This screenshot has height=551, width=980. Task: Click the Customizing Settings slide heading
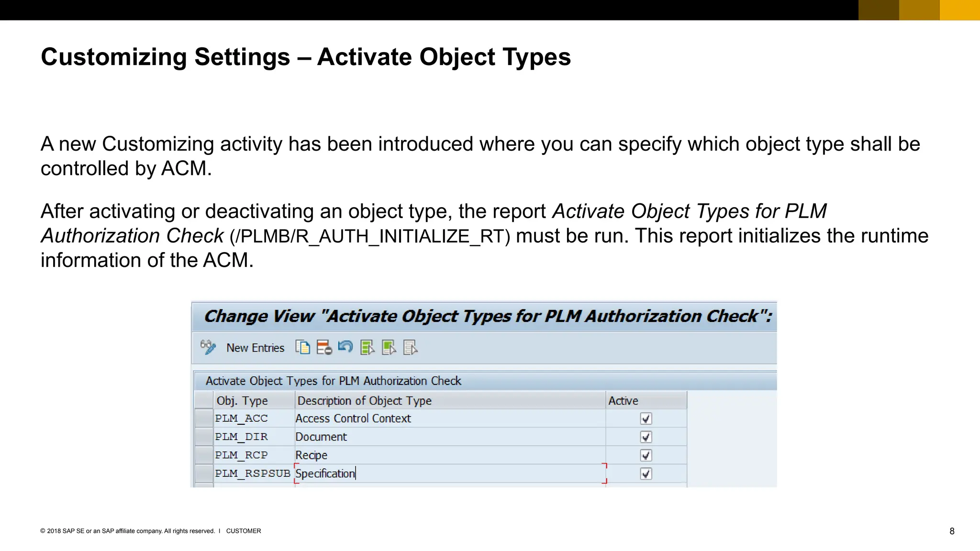(306, 57)
